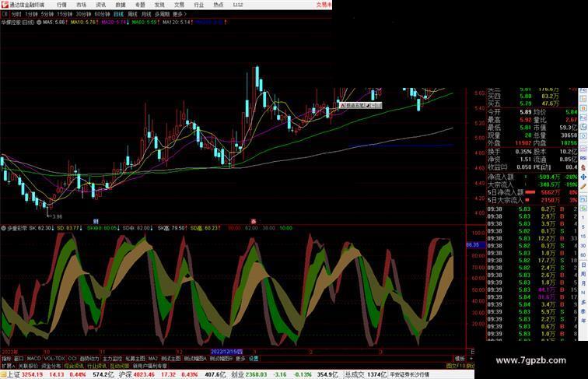588x379 pixels.
Task: Expand the 更多 periods chevron
Action: tap(179, 14)
